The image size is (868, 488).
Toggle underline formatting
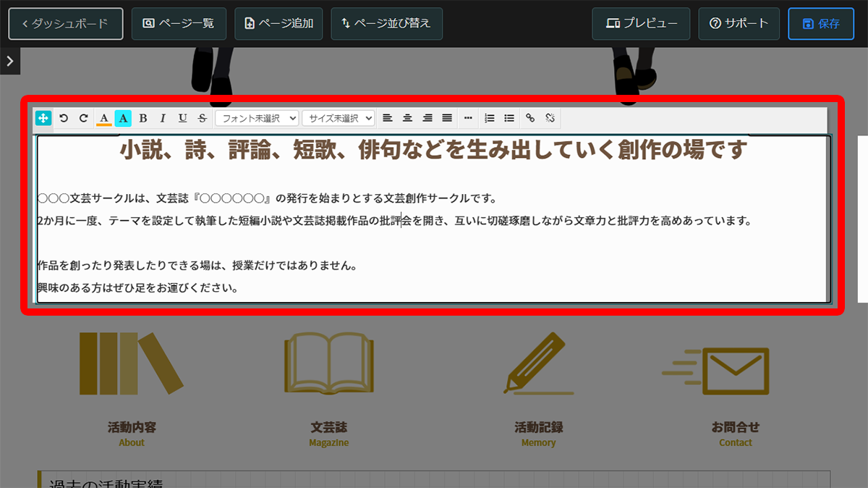coord(182,118)
